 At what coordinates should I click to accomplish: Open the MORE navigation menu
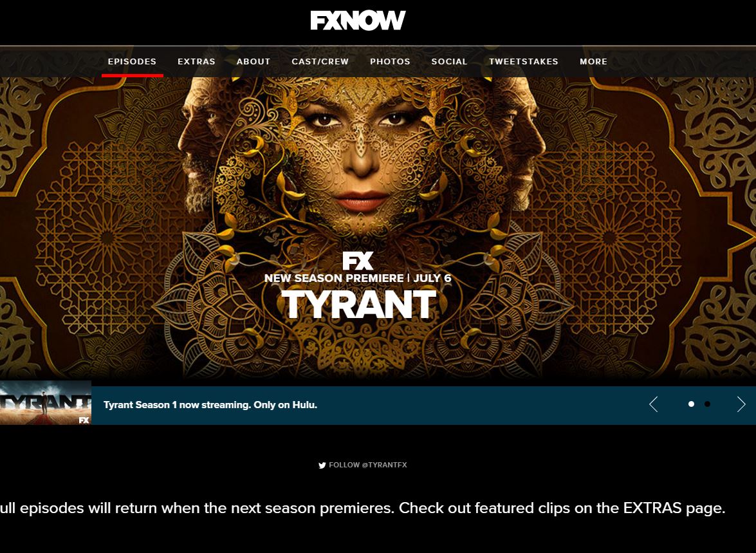(x=593, y=62)
